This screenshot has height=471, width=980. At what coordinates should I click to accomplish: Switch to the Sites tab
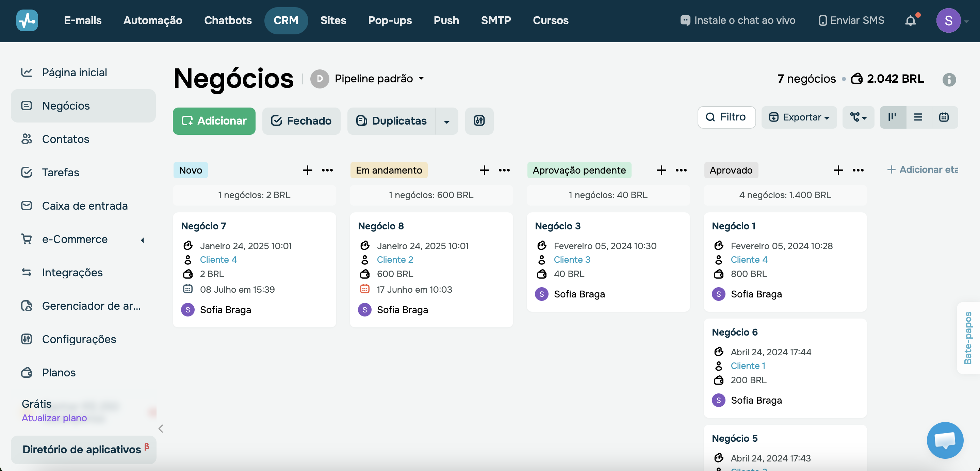pyautogui.click(x=333, y=20)
